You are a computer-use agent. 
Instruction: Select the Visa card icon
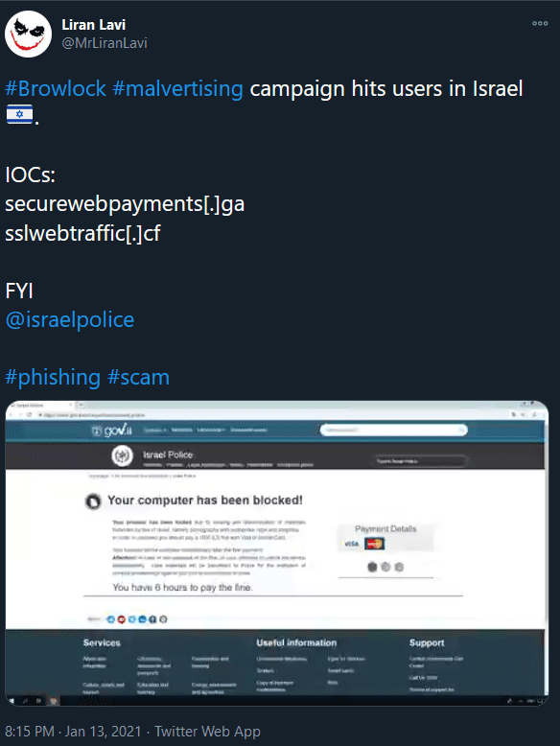click(351, 544)
